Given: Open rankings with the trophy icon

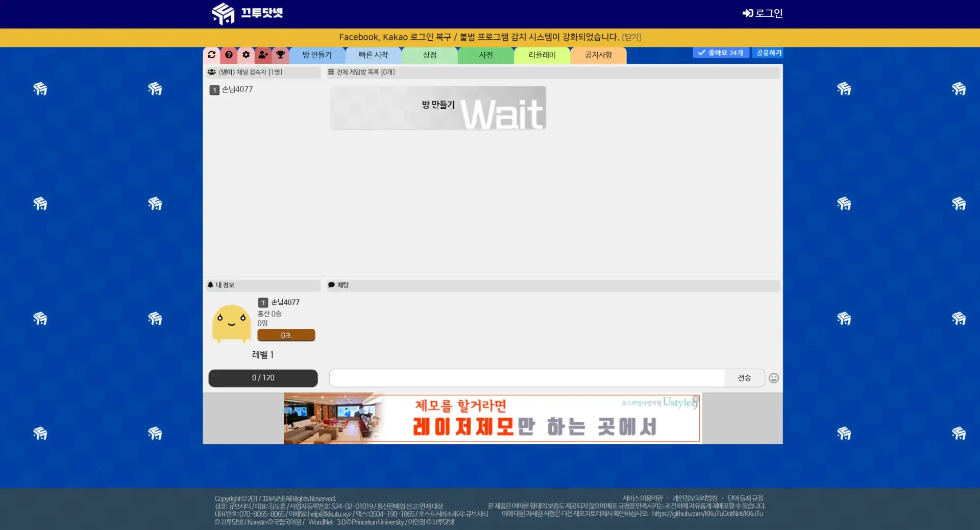Looking at the screenshot, I should coord(280,55).
